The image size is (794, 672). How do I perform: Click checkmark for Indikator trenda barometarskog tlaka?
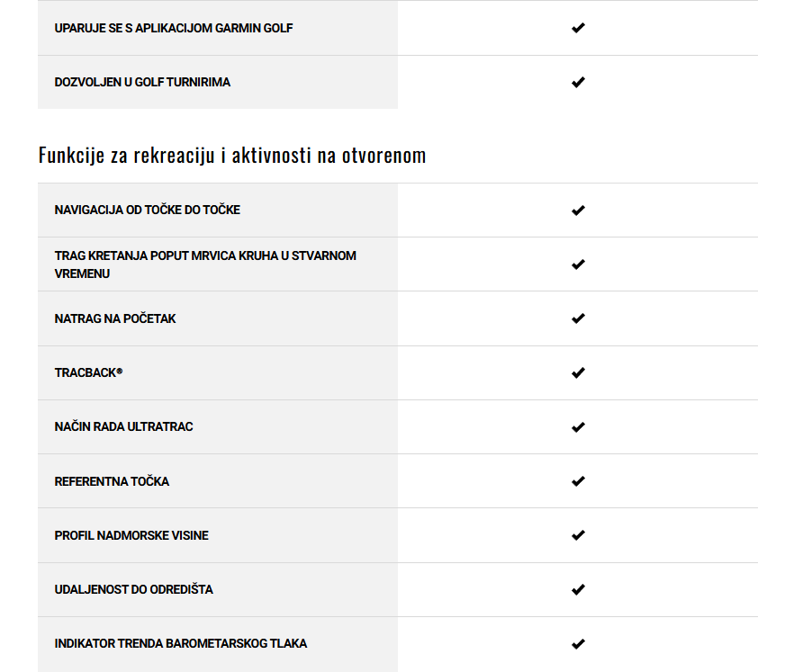pyautogui.click(x=578, y=643)
